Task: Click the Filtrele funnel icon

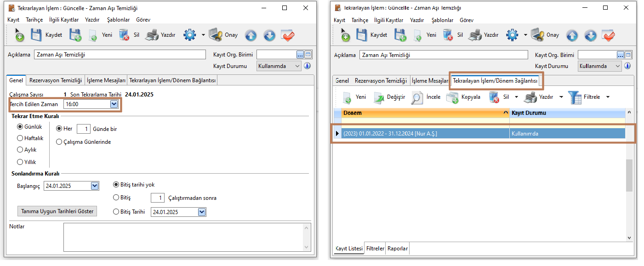Action: click(x=575, y=97)
